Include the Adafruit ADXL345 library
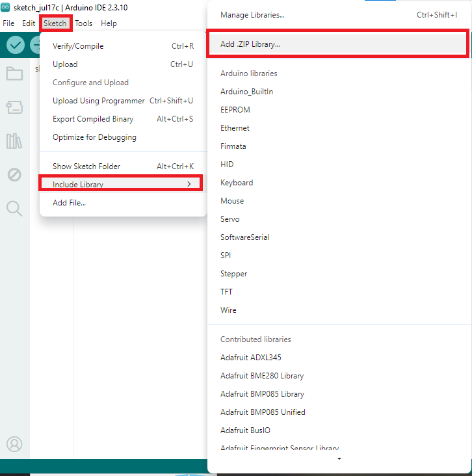This screenshot has height=476, width=472. (339, 358)
